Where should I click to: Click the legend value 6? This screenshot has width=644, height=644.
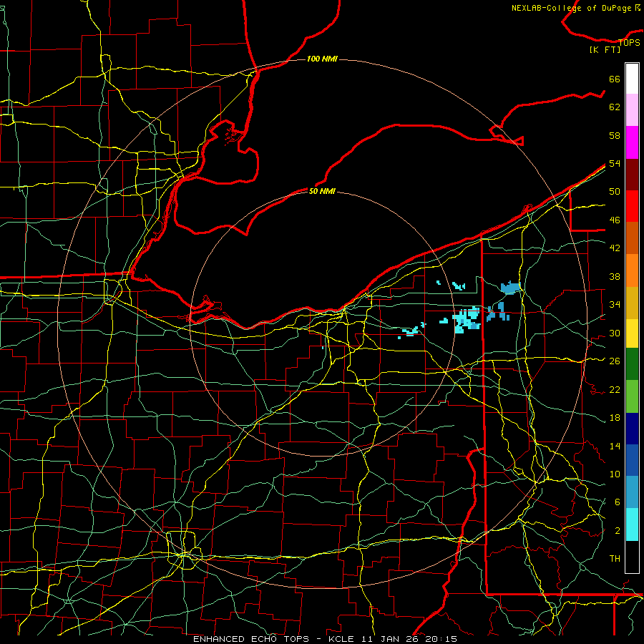coord(618,502)
